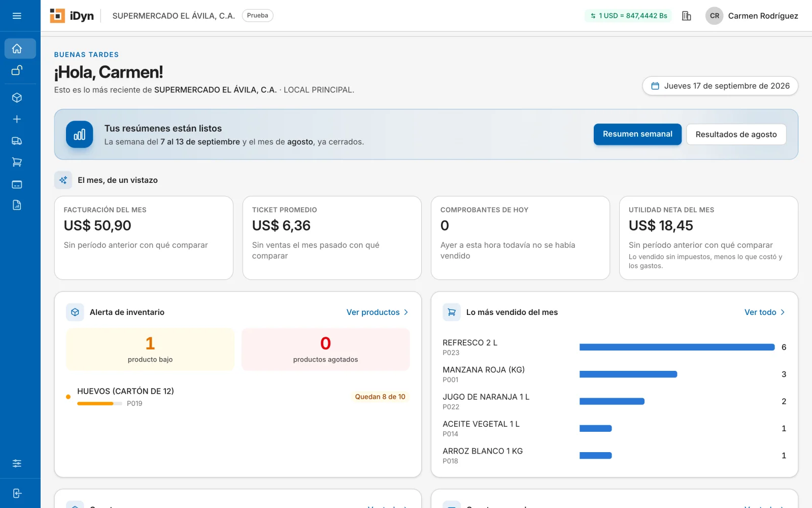The image size is (812, 508).
Task: Open Resultados de agosto
Action: (736, 135)
